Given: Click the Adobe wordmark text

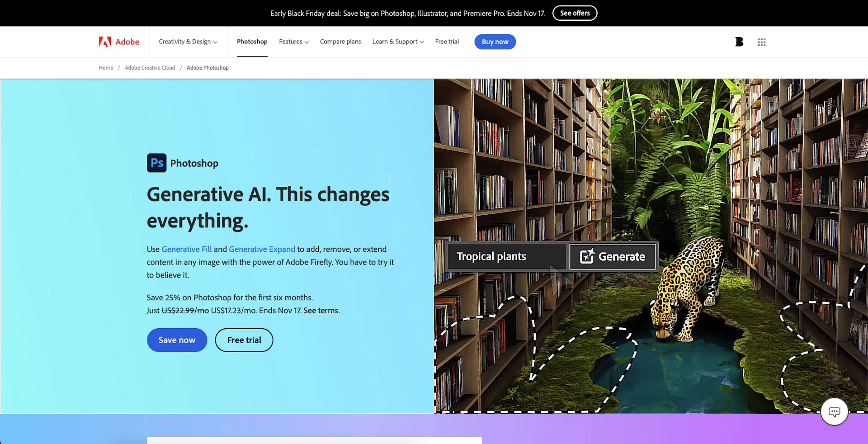Looking at the screenshot, I should (127, 42).
